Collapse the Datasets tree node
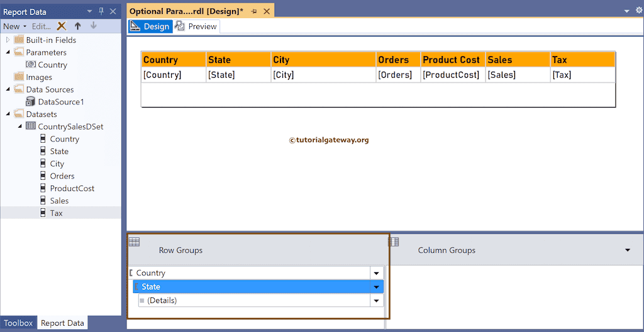 (8, 114)
